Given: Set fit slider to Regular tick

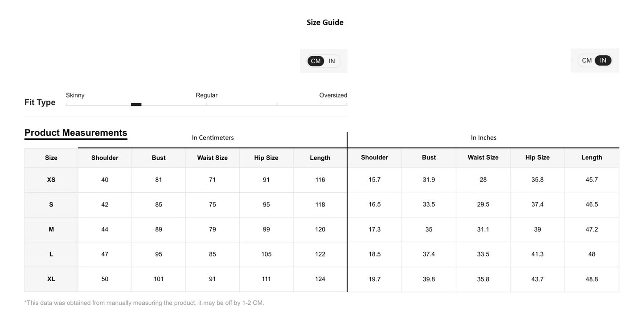Looking at the screenshot, I should (x=206, y=105).
